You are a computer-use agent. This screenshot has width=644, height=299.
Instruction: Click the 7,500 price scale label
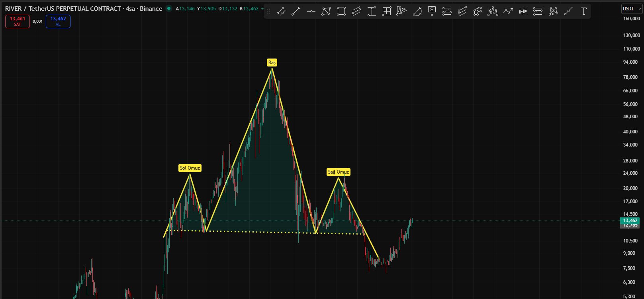pos(629,268)
